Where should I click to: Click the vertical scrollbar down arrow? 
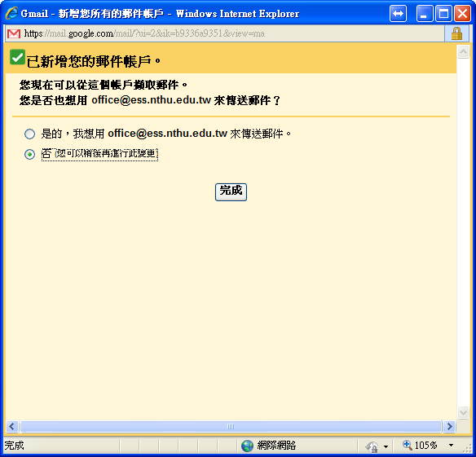point(463,413)
